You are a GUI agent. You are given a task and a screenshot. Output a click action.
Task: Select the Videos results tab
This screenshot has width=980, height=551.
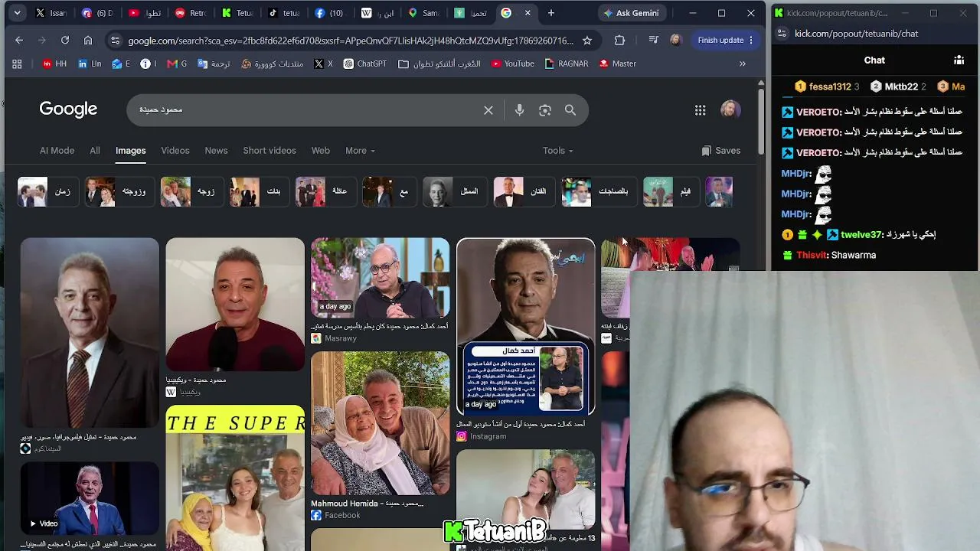(x=175, y=151)
